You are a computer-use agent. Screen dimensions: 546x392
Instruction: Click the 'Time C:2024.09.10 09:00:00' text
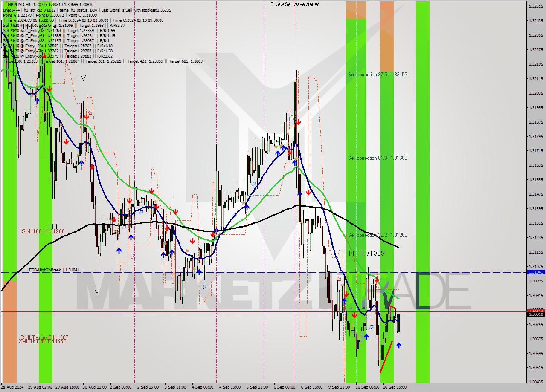point(137,20)
